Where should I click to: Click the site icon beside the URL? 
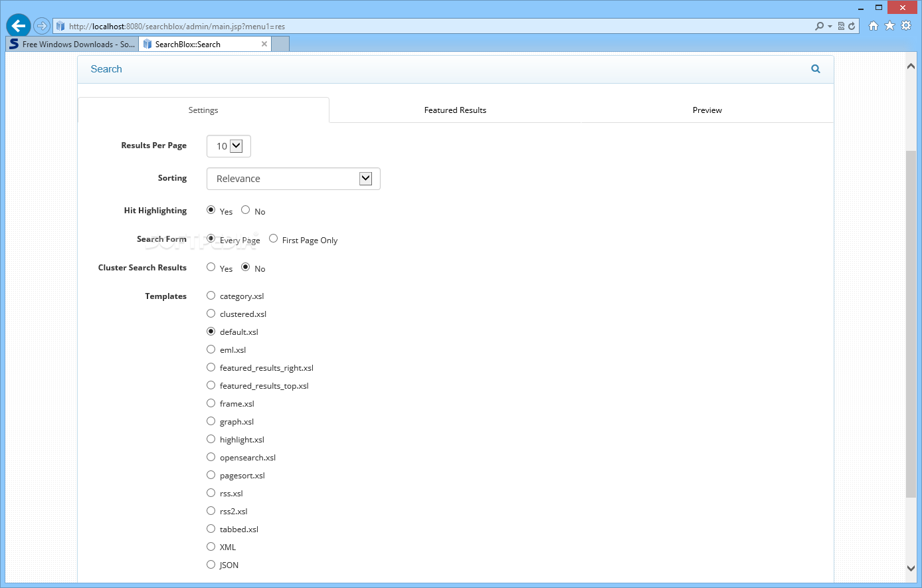(x=60, y=26)
